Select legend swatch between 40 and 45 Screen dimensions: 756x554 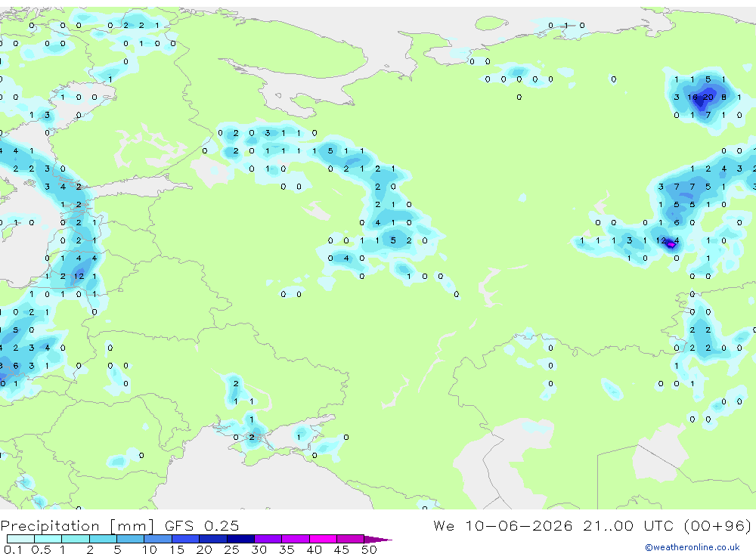323,539
